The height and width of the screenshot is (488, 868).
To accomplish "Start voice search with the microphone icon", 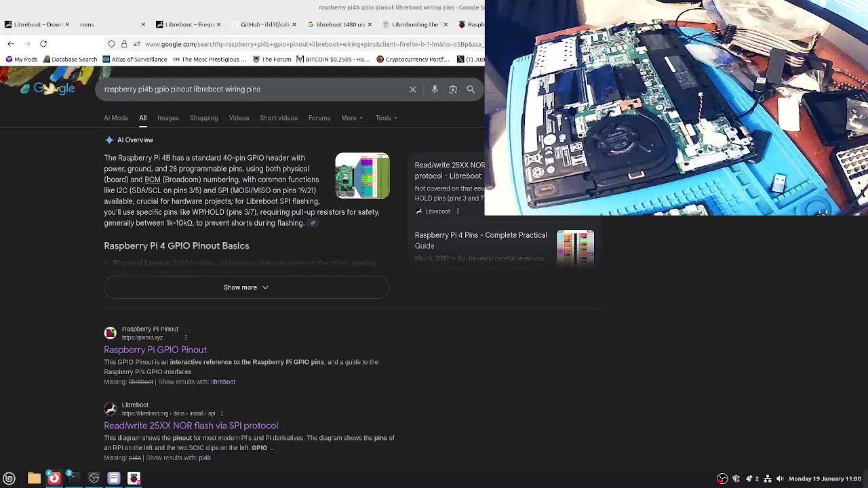I will (x=435, y=89).
